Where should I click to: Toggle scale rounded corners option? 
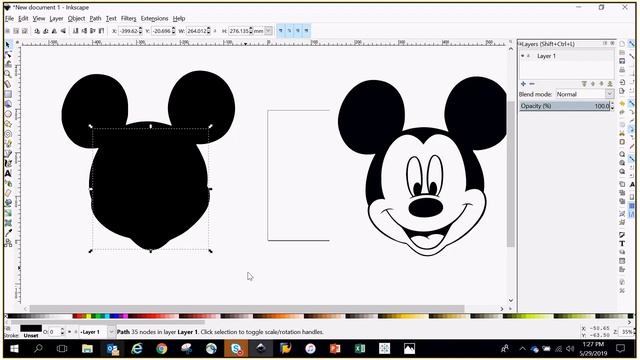click(289, 31)
